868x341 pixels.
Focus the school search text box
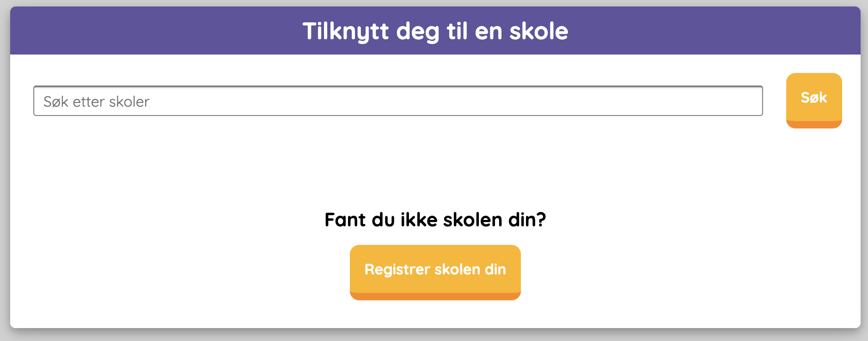click(397, 101)
